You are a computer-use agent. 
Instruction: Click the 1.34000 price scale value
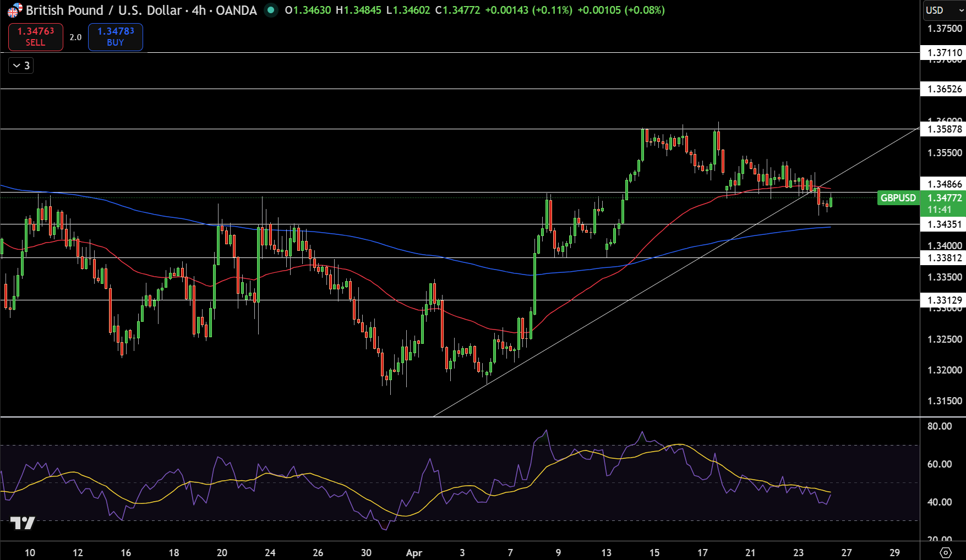pyautogui.click(x=945, y=246)
